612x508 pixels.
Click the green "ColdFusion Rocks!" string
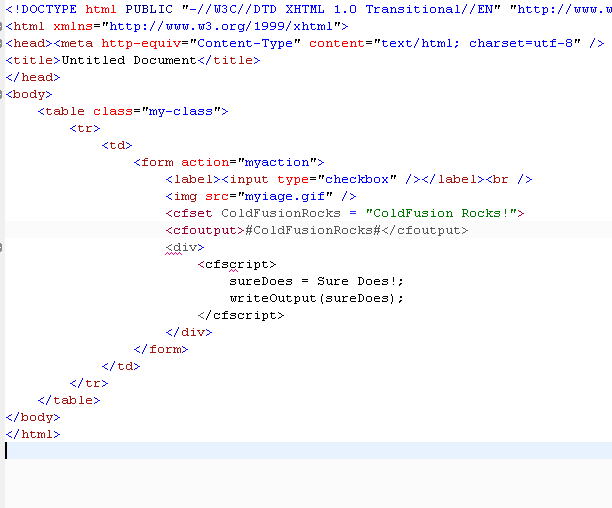pyautogui.click(x=441, y=213)
